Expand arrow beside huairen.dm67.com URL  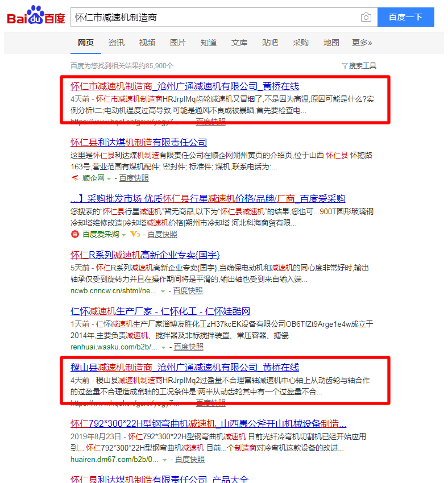165,460
